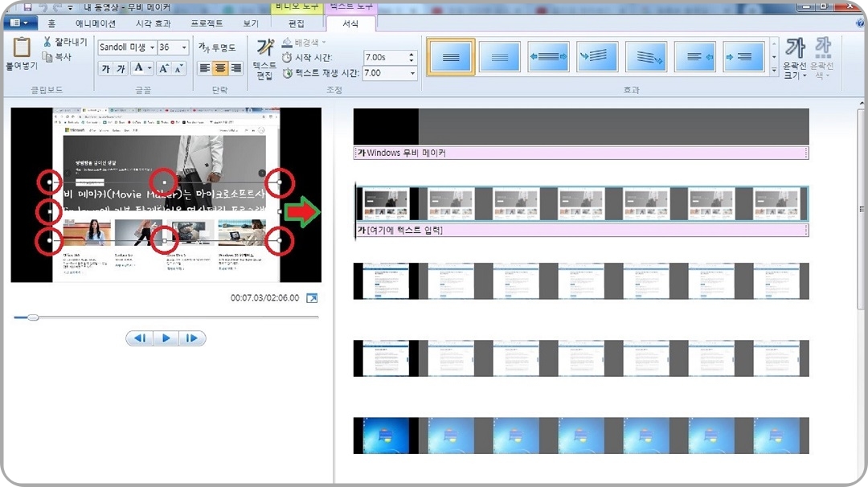
Task: Click the 00:07.03/02:06.00 time readout
Action: point(264,297)
